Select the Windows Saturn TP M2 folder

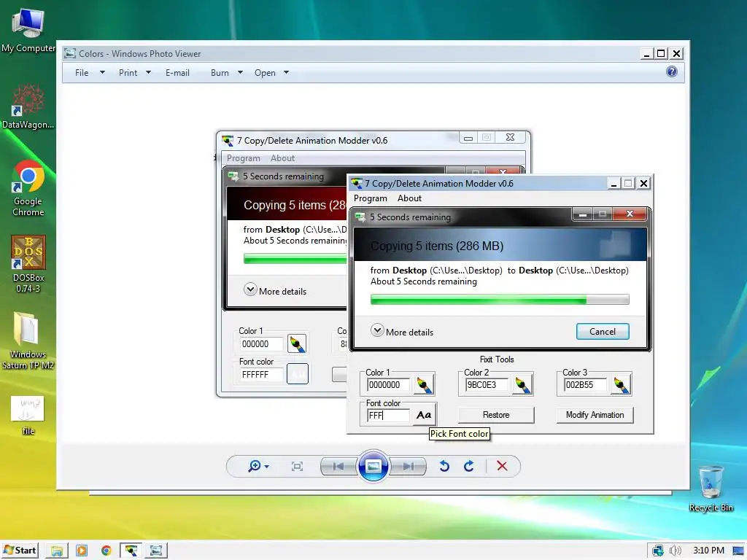click(x=28, y=341)
